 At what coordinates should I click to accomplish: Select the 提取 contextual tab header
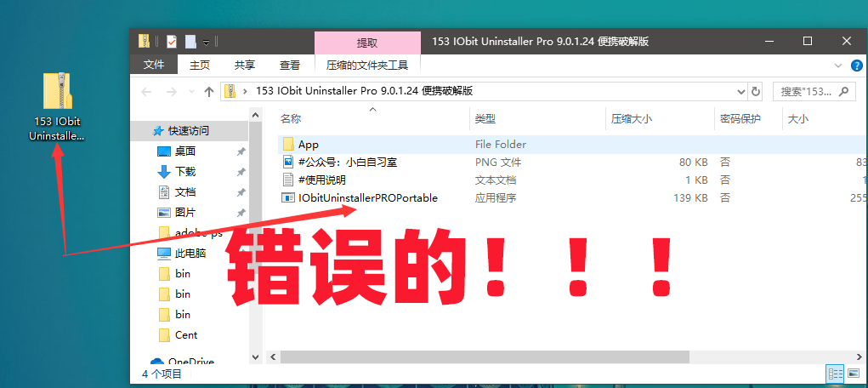[367, 43]
